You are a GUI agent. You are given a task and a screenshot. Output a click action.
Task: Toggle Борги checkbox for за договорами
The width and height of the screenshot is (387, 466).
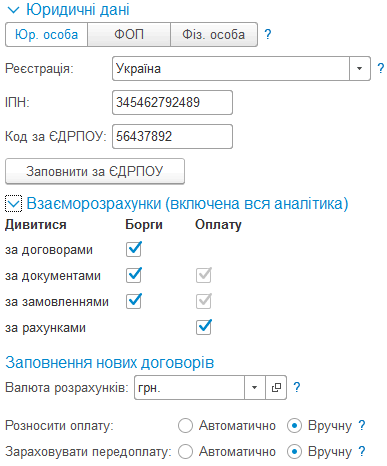pos(134,249)
